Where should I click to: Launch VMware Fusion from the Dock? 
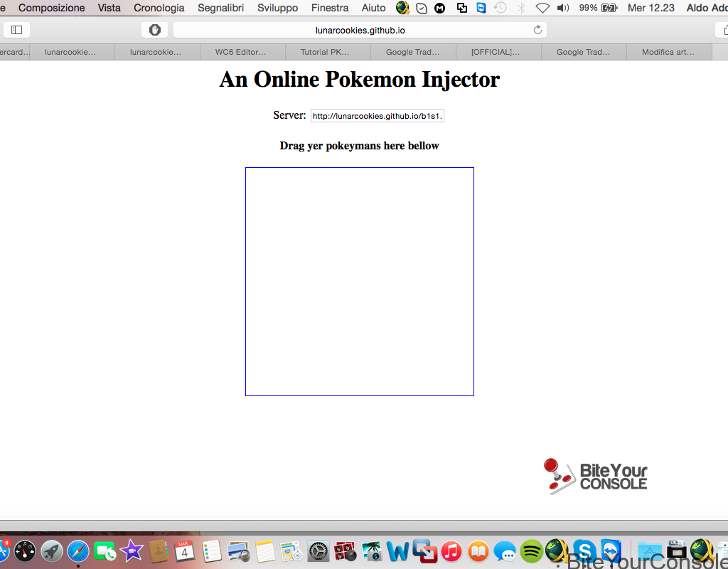pos(425,551)
